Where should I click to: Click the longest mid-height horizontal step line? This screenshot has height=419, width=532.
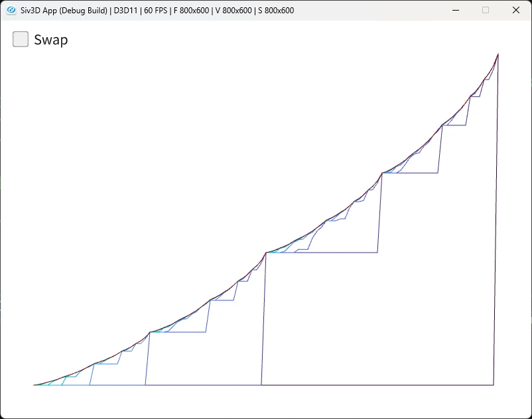322,253
